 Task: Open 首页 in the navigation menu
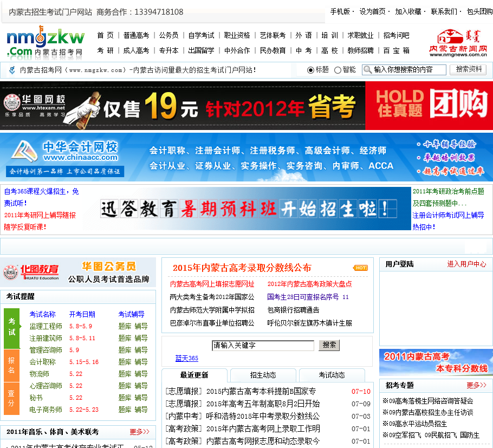tap(105, 35)
